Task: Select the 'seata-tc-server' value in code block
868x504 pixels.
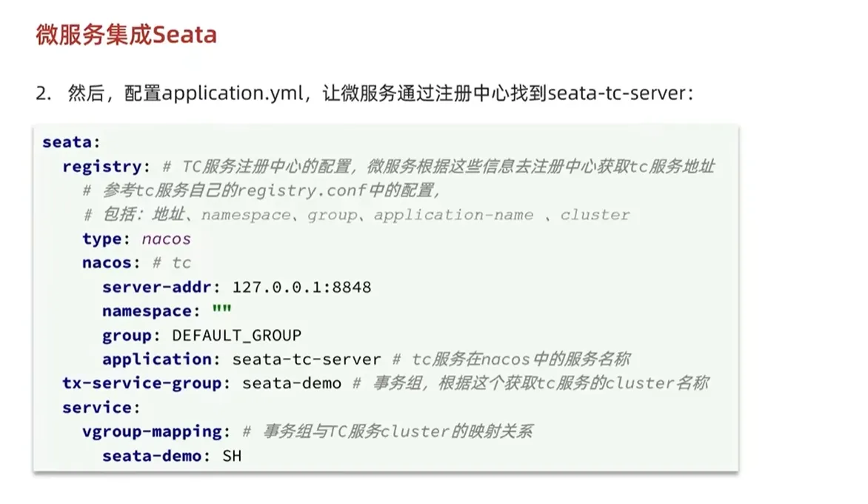Action: point(307,359)
